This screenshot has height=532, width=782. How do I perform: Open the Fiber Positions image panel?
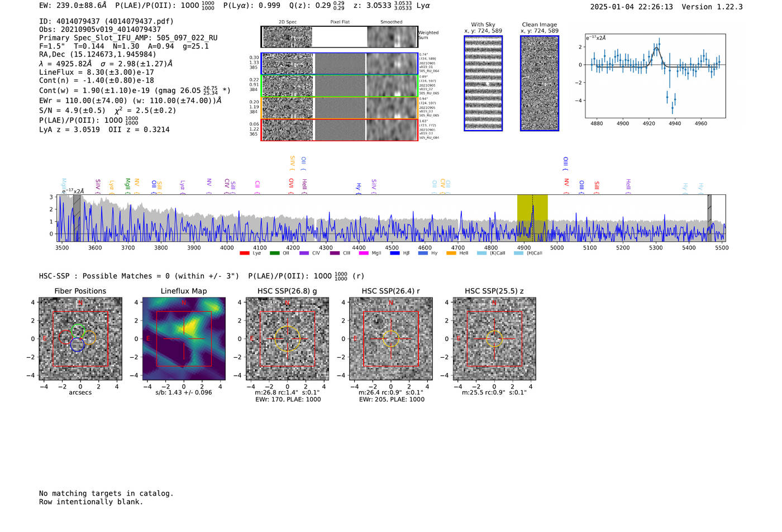coord(80,339)
